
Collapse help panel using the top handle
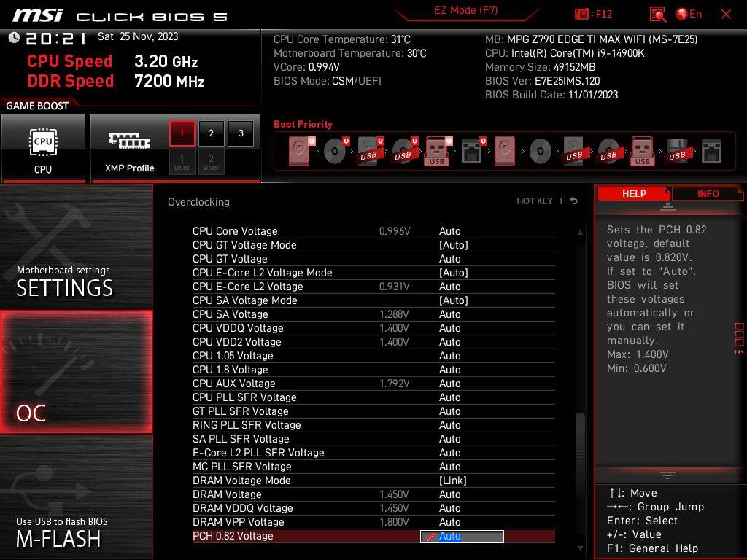668,207
